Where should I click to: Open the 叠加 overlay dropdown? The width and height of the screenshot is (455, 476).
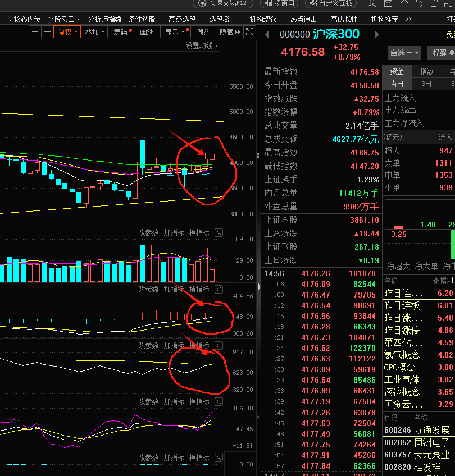pyautogui.click(x=94, y=32)
